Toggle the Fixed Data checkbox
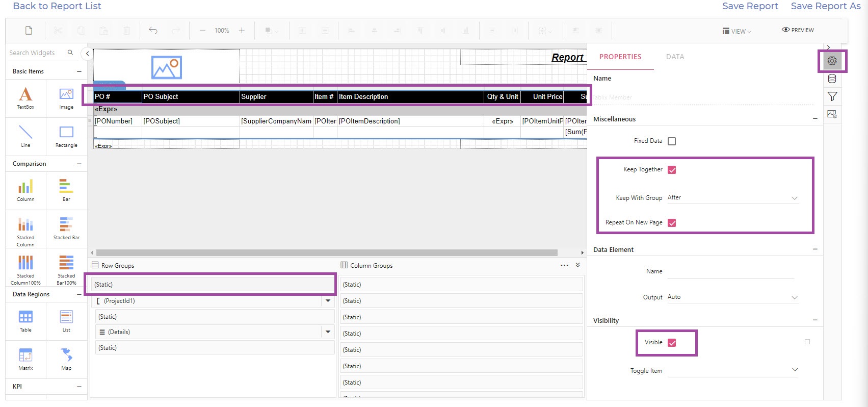The image size is (868, 407). (672, 141)
